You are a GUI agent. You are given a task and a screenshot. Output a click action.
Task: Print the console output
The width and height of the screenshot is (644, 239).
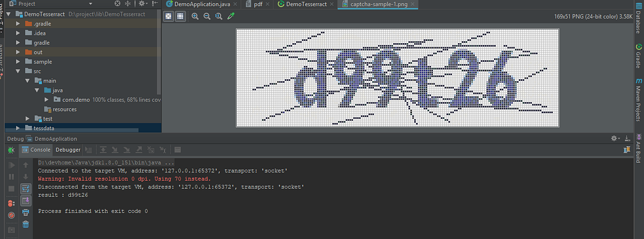(x=26, y=212)
